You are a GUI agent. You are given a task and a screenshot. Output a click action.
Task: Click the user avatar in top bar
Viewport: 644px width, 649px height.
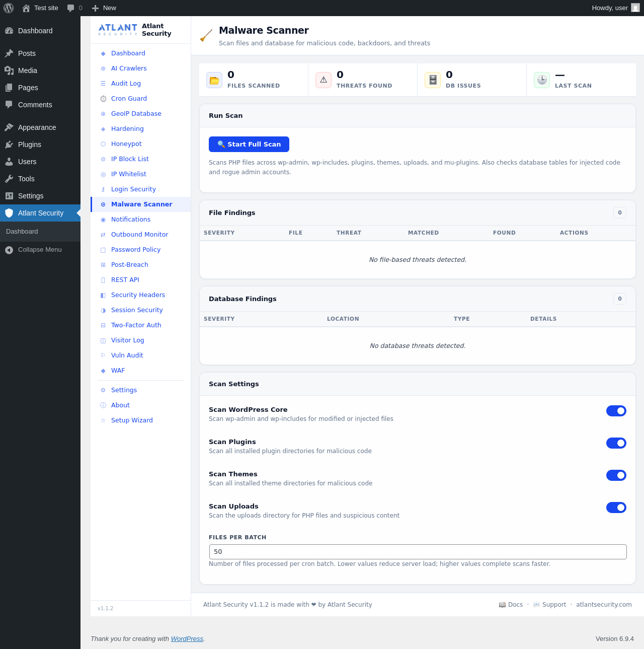635,8
